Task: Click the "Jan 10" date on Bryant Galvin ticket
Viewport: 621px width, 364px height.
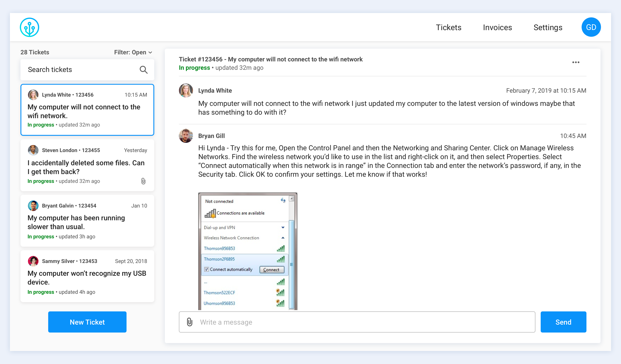Action: [139, 206]
